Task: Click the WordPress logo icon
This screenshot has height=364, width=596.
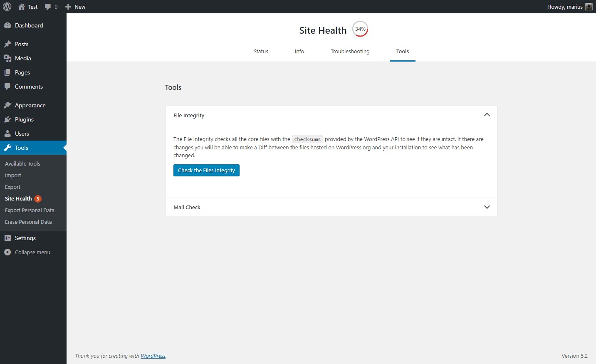Action: point(7,7)
